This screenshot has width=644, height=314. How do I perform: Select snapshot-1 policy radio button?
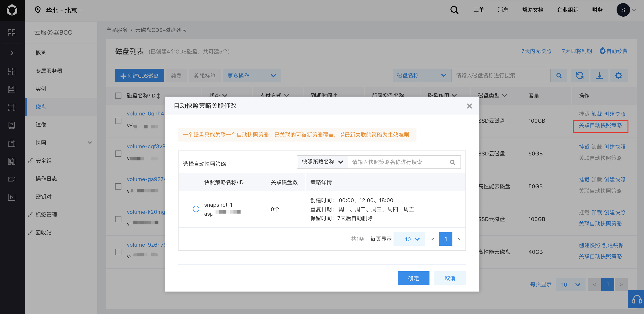point(196,209)
